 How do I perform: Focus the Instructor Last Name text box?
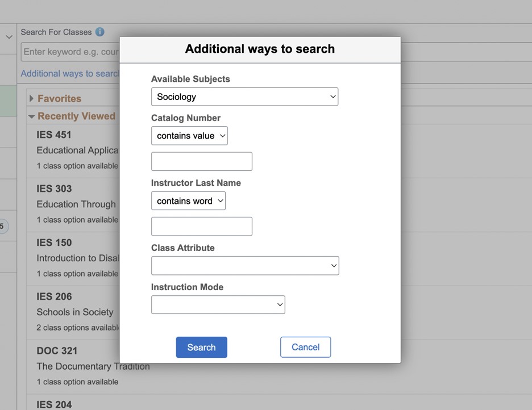coord(201,227)
